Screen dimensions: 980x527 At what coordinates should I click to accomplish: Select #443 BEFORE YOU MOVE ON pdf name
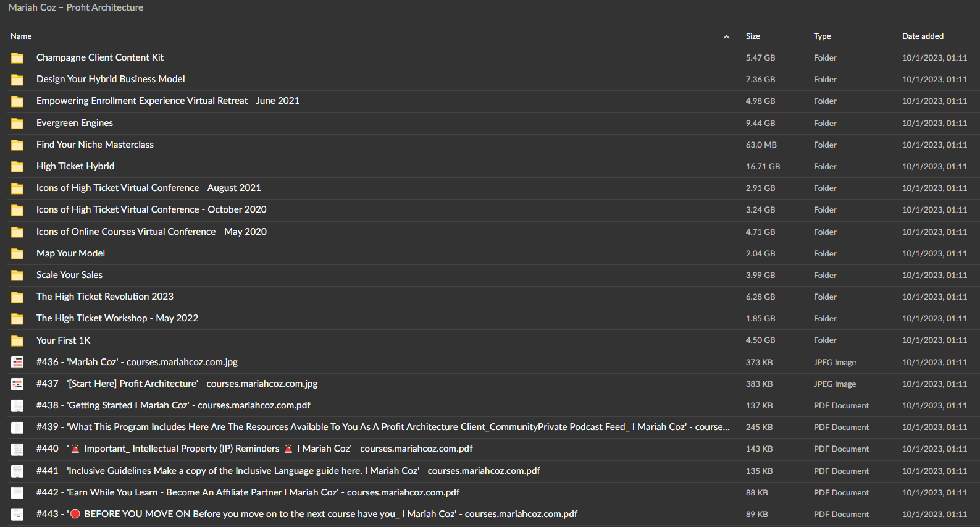tap(307, 514)
